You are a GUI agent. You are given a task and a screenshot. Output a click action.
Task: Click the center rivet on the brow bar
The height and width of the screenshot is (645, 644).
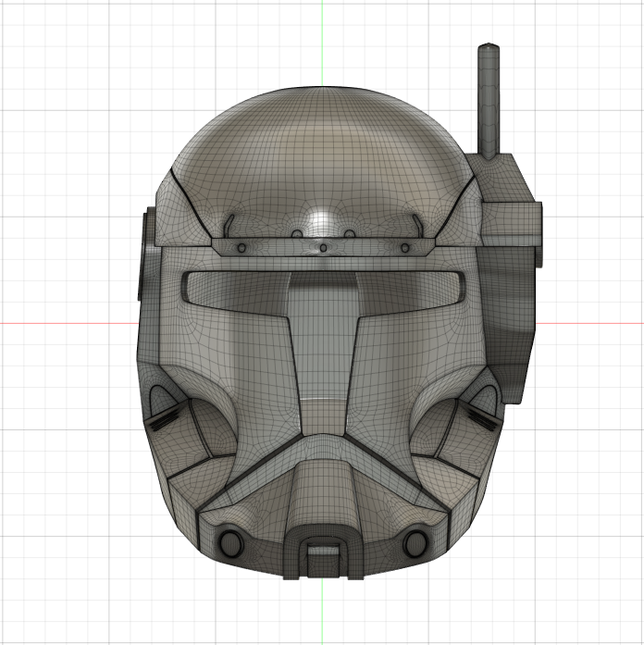[323, 248]
